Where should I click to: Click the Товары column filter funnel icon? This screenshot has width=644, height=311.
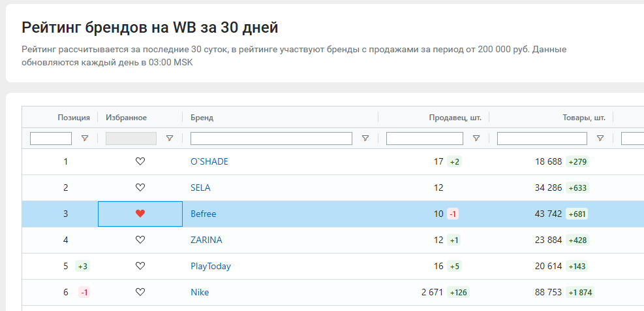[x=600, y=139]
